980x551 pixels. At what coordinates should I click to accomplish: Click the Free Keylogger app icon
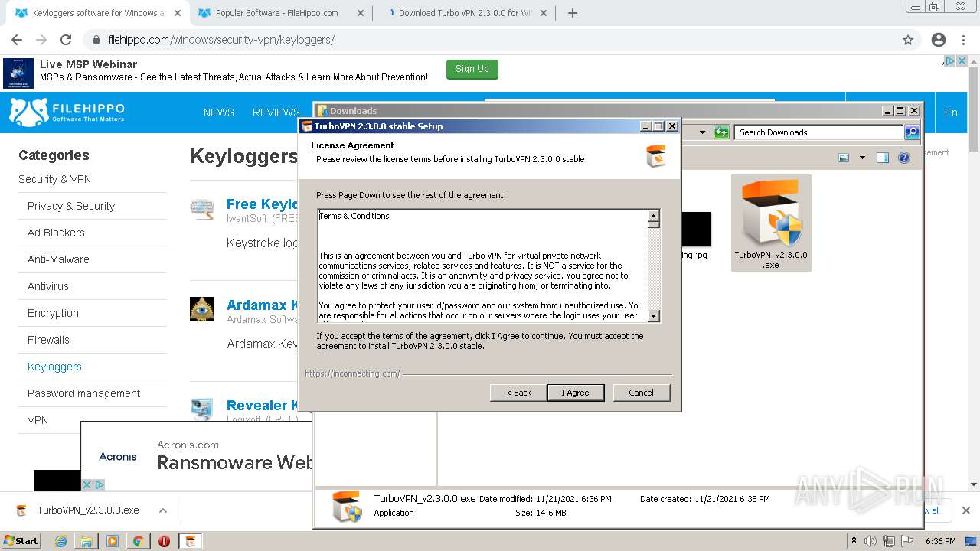pos(202,209)
